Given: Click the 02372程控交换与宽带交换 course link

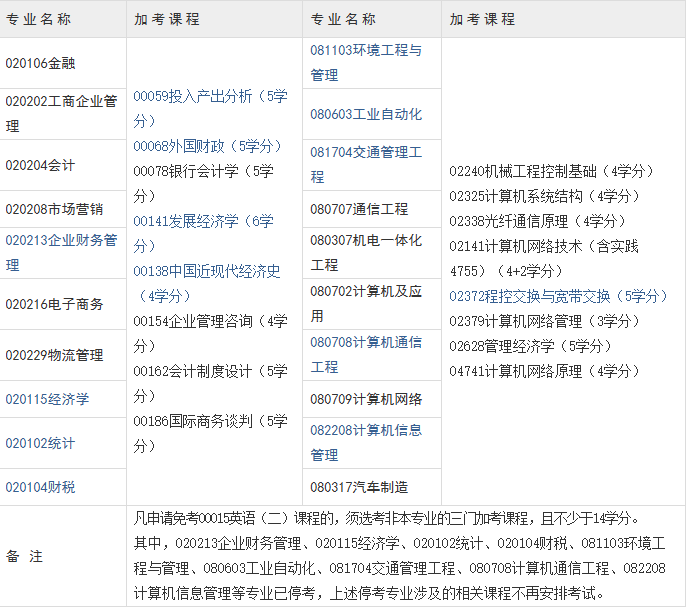Looking at the screenshot, I should 559,296.
